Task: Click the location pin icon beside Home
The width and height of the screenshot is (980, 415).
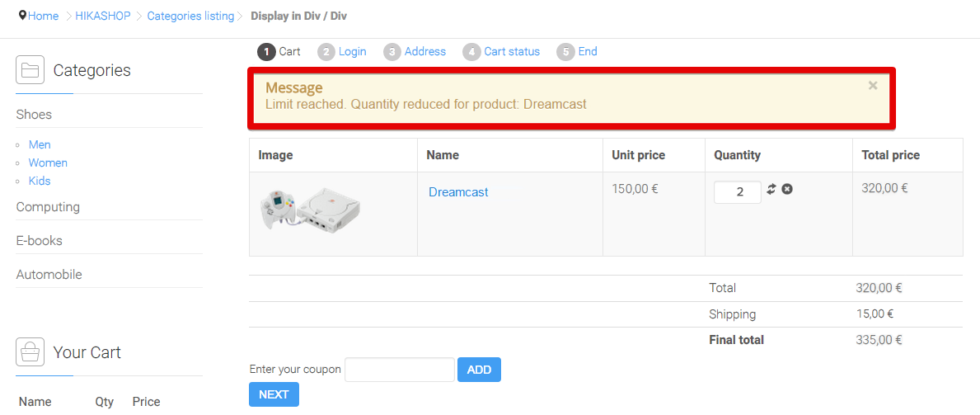Action: pyautogui.click(x=23, y=16)
